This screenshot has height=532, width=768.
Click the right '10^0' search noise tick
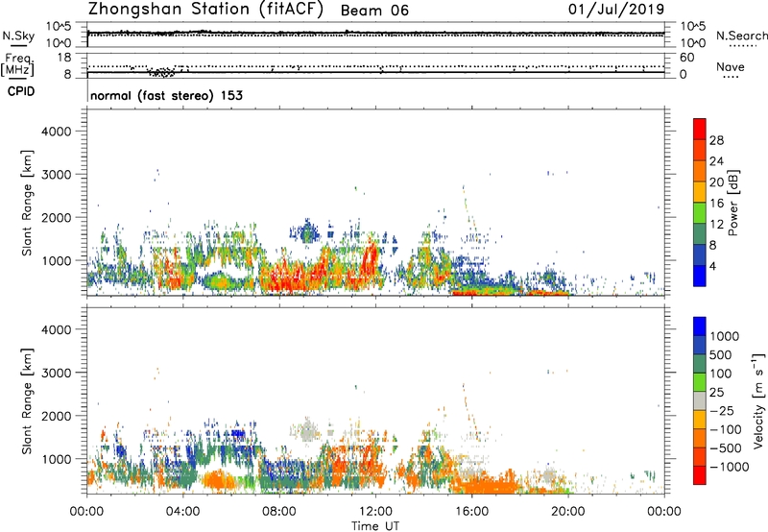(x=693, y=43)
